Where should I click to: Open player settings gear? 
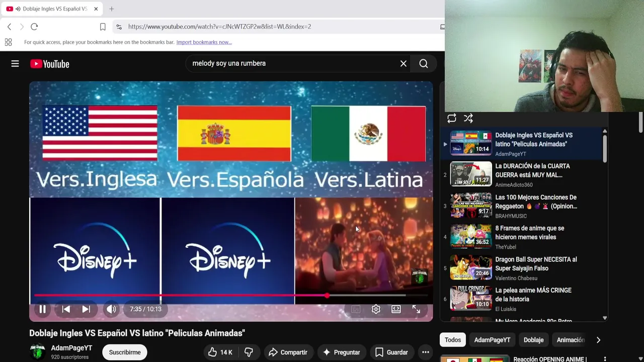(x=376, y=309)
